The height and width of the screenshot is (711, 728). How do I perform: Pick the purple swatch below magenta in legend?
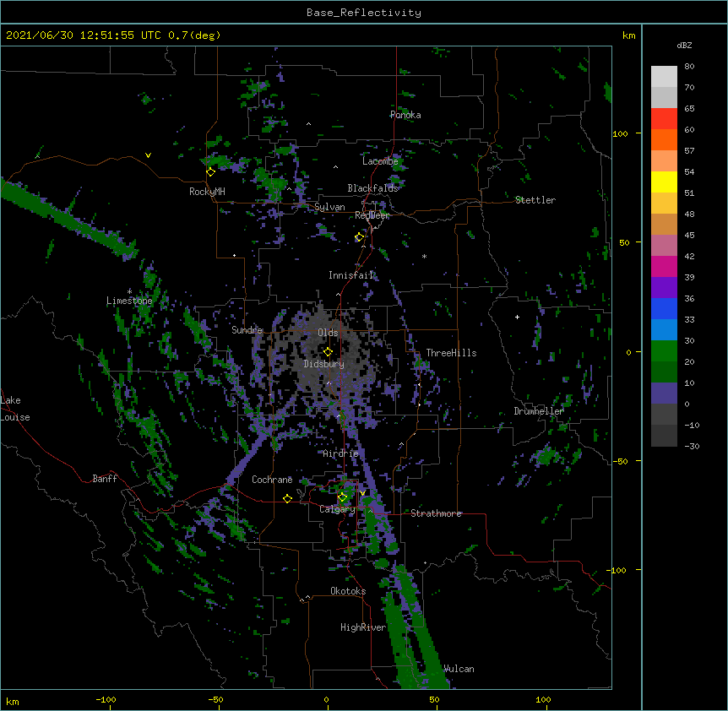[664, 288]
